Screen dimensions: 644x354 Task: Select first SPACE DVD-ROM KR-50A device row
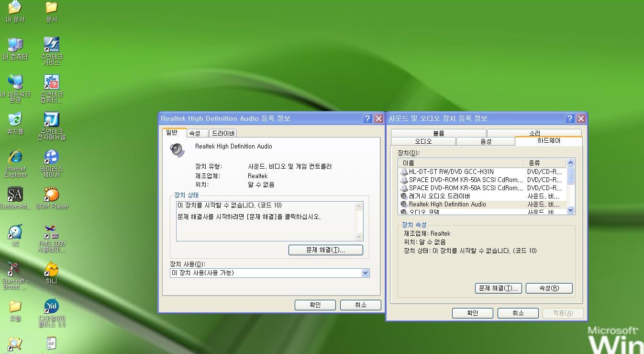tap(483, 180)
